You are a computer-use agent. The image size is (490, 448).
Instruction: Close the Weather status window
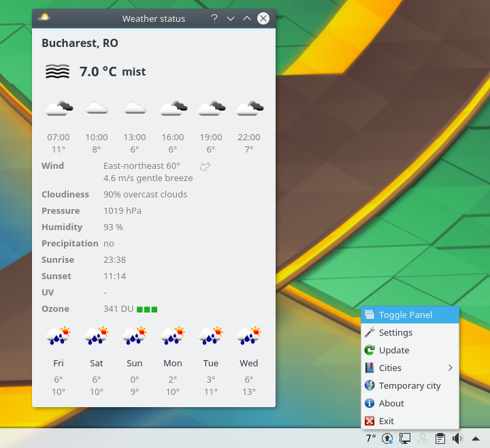[263, 18]
